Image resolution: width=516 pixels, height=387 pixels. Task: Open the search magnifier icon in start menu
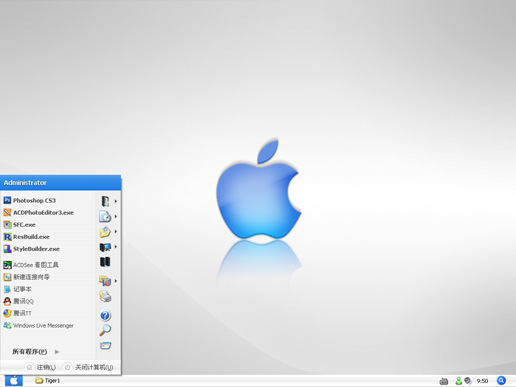tap(105, 330)
